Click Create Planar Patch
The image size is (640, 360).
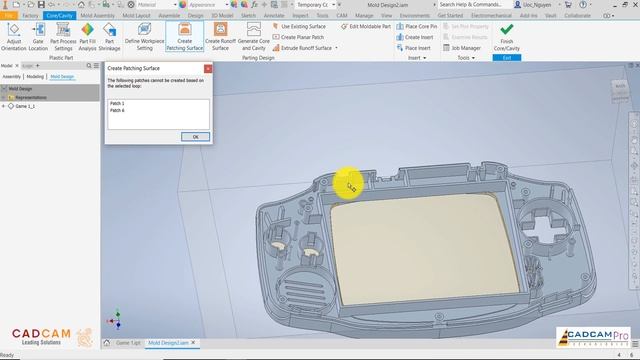point(298,37)
